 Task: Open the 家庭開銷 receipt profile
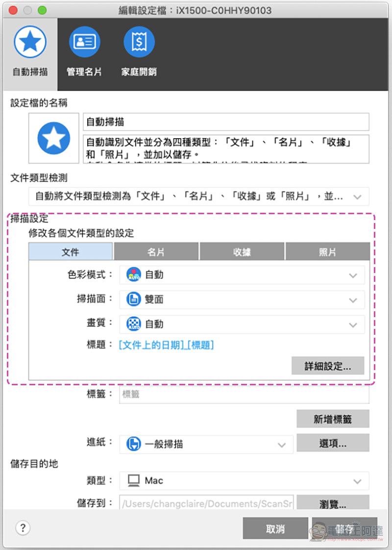[x=139, y=42]
